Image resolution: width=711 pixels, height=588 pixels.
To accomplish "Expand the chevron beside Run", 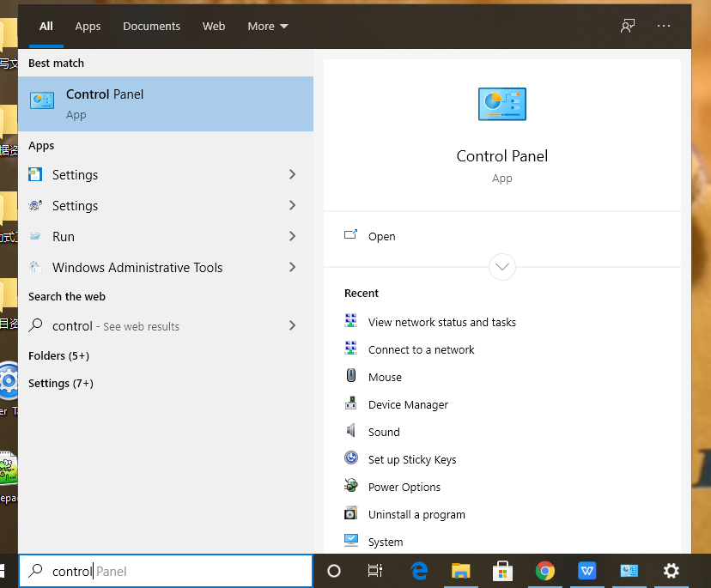I will point(293,236).
